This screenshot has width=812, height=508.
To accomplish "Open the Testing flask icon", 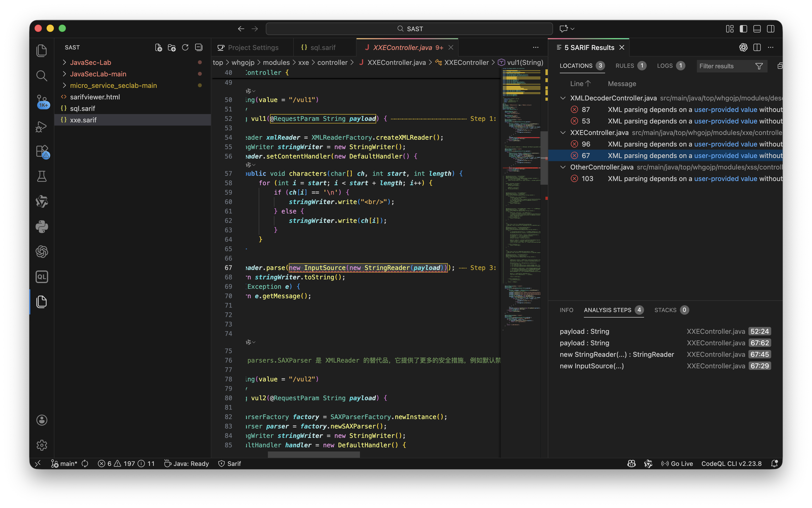I will pyautogui.click(x=42, y=176).
